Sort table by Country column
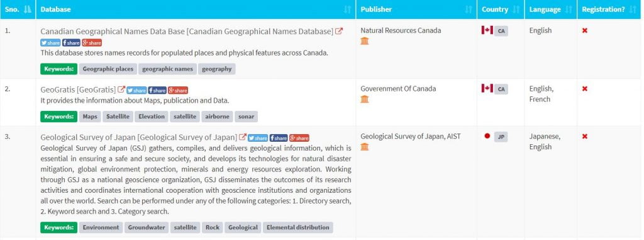 (501, 9)
